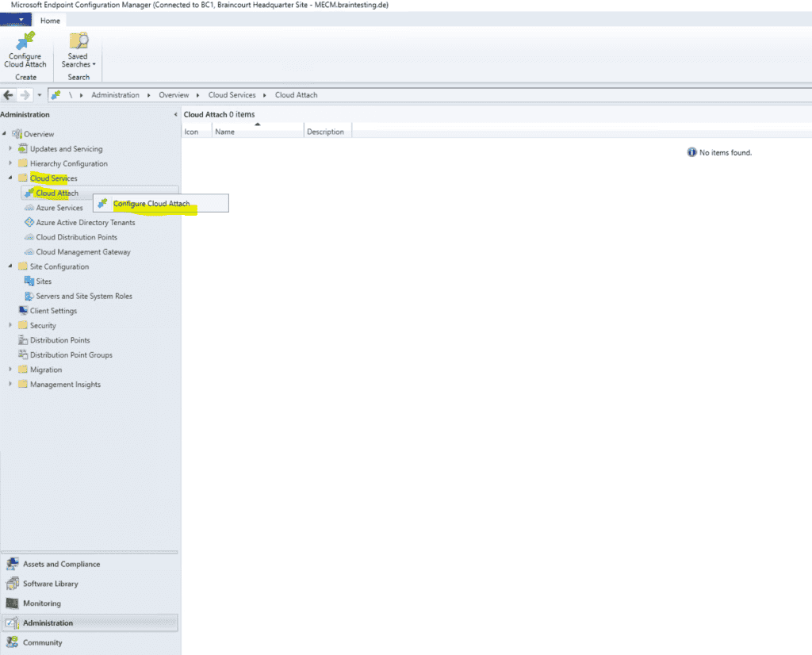
Task: Choose Configure Cloud Attach from context menu
Action: tap(151, 203)
